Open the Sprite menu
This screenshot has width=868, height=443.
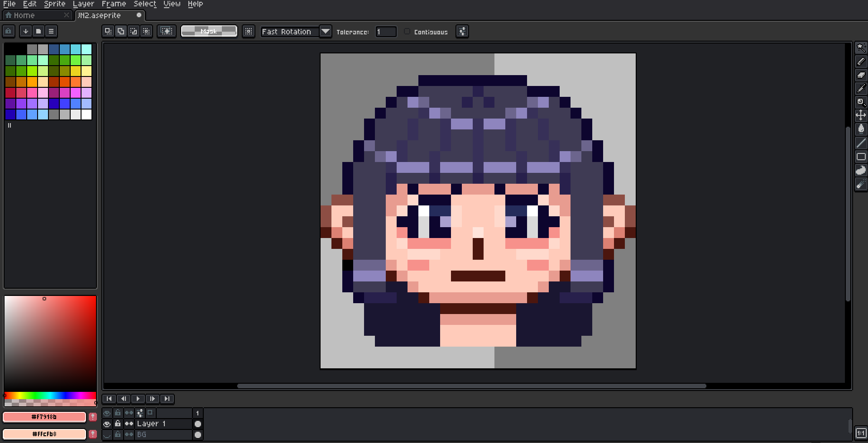(54, 4)
